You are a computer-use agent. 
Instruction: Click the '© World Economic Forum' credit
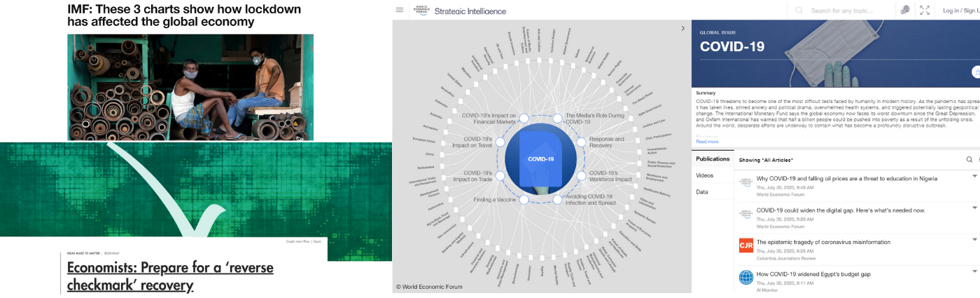point(429,287)
